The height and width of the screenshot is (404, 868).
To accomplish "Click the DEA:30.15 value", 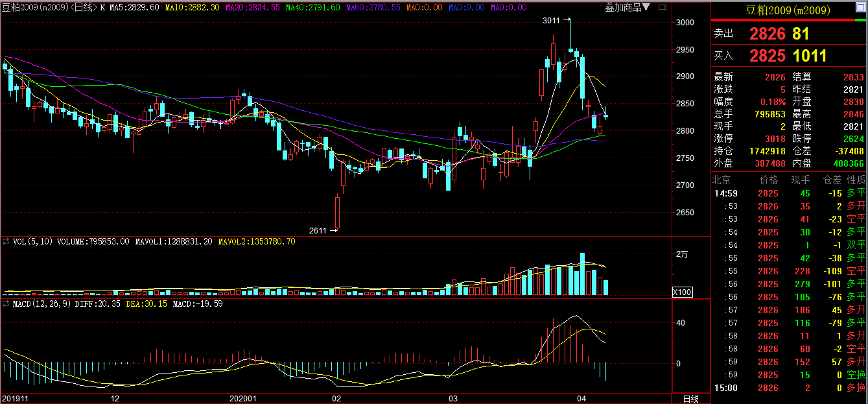I will [146, 303].
